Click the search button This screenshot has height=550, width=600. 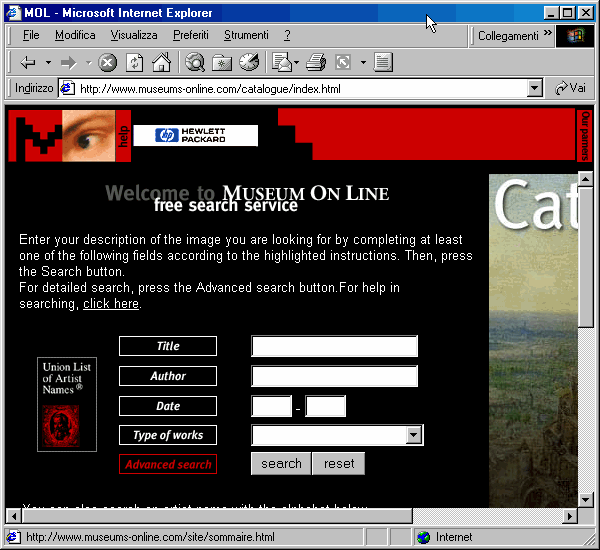[281, 464]
